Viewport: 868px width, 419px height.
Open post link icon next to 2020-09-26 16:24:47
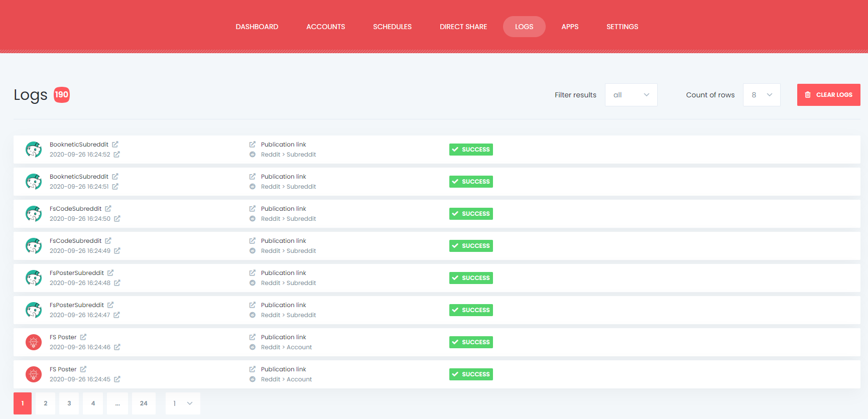(x=116, y=315)
